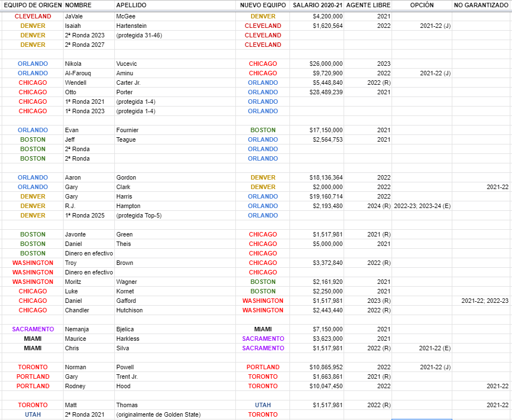Image resolution: width=512 pixels, height=420 pixels.
Task: Select the APELLIDO column header
Action: 175,5
